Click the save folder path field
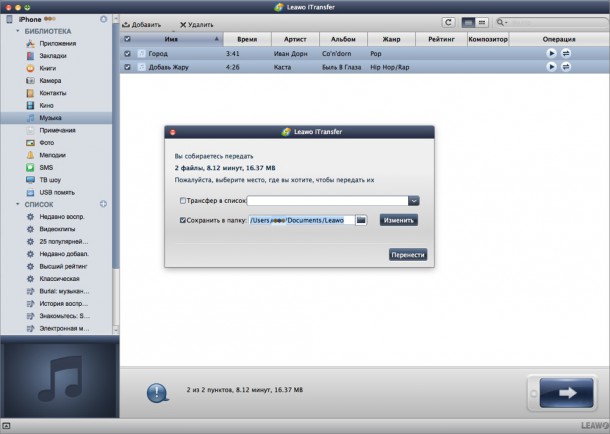Viewport: 610px width, 434px height. (x=301, y=220)
